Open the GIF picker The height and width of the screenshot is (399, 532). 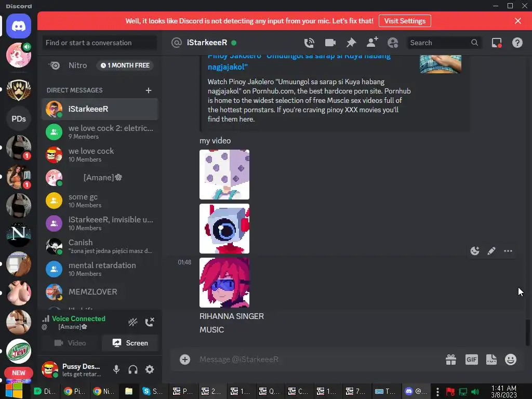point(472,360)
